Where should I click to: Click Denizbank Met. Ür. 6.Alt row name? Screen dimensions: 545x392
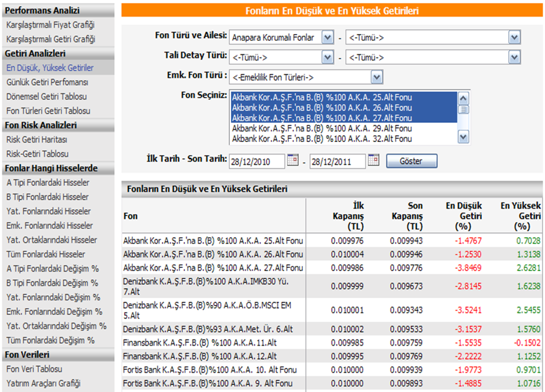[x=208, y=329]
